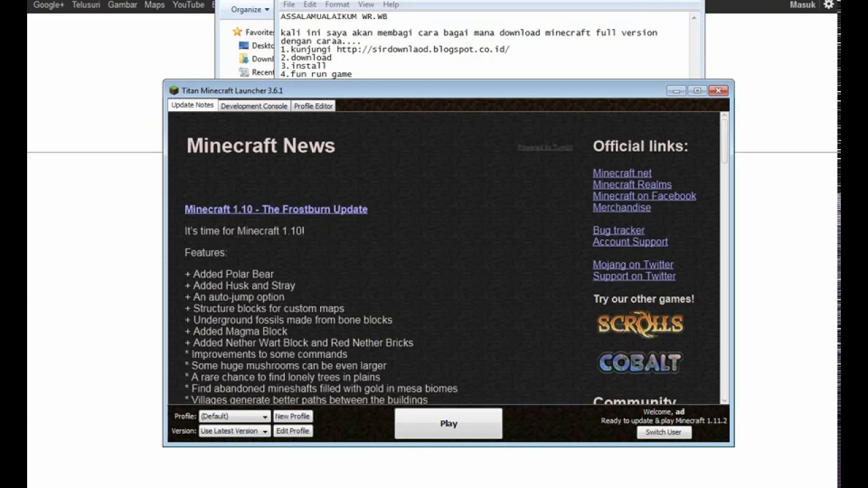Click YouTube in the Google top bar
The width and height of the screenshot is (868, 488).
(x=189, y=5)
